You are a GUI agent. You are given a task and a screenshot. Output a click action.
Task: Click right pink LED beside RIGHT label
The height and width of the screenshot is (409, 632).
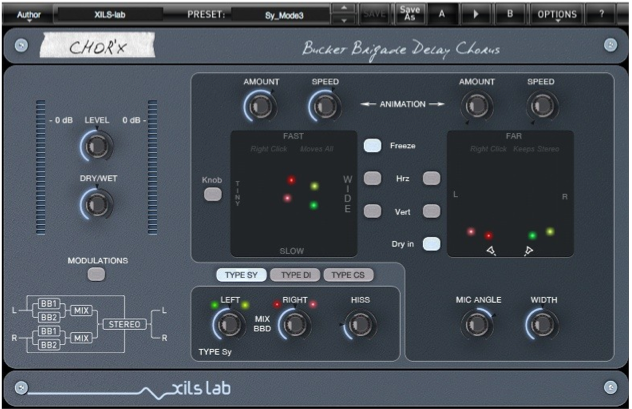click(x=313, y=305)
